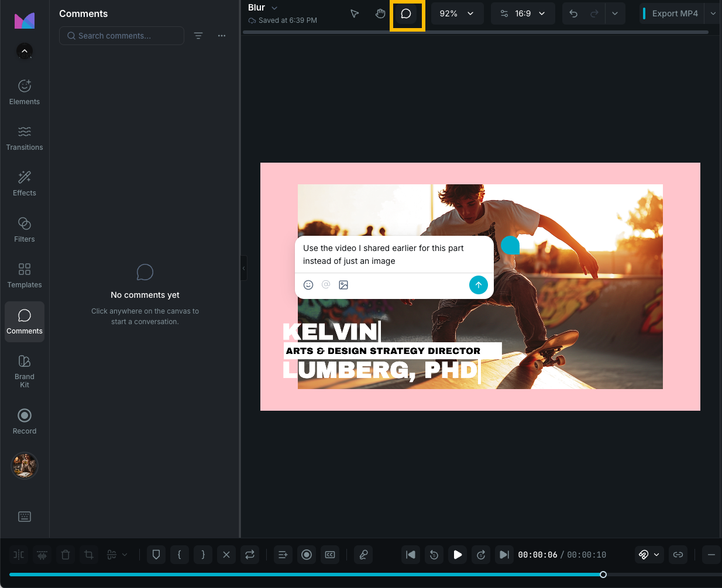This screenshot has width=722, height=588.
Task: Click the keyframe pen tool icon
Action: click(363, 555)
